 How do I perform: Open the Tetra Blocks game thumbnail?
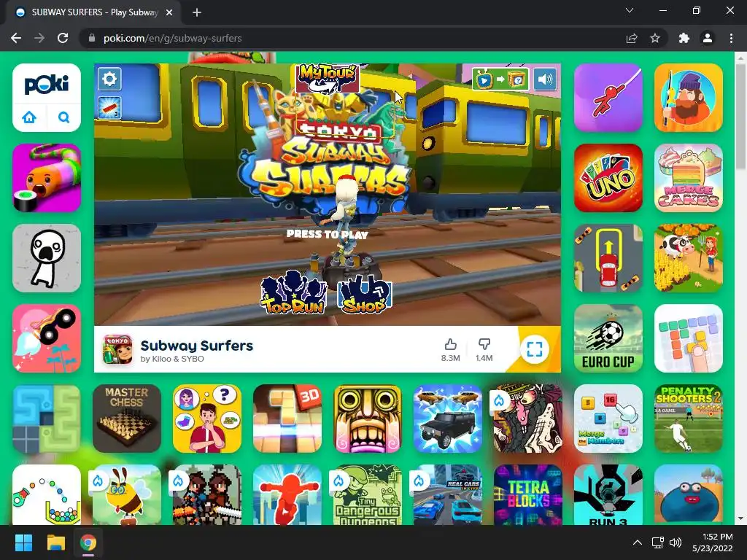coord(528,495)
